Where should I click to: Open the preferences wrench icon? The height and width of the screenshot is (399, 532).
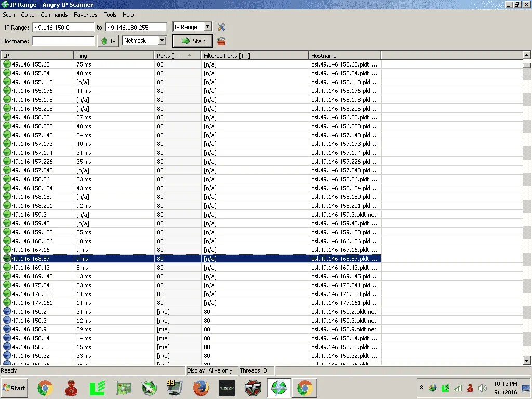tap(221, 27)
